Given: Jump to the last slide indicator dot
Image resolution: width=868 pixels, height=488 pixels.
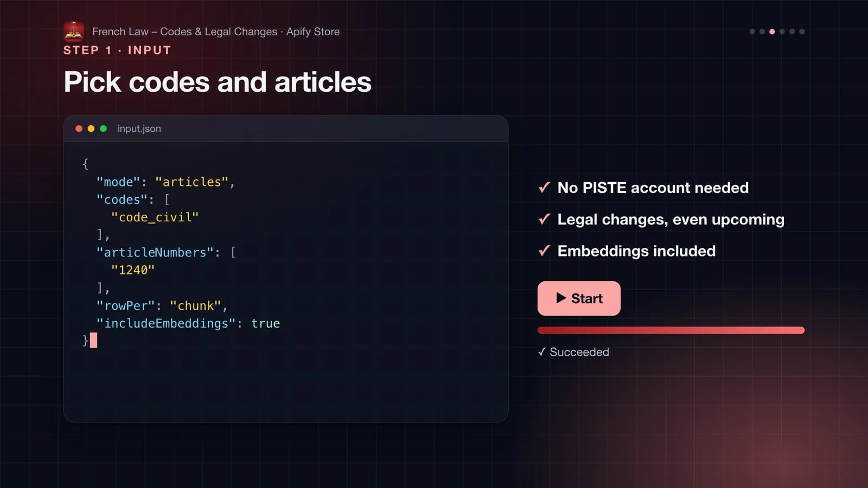Looking at the screenshot, I should point(802,31).
